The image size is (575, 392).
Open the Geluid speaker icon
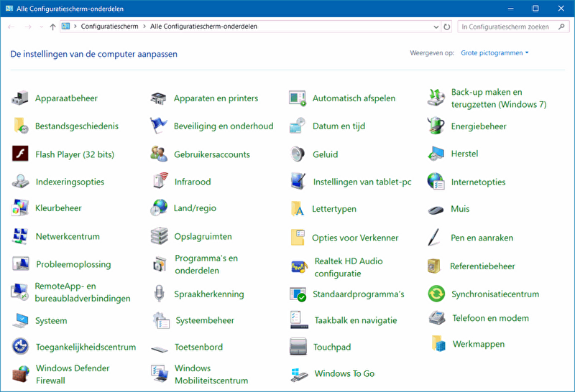[x=298, y=154]
